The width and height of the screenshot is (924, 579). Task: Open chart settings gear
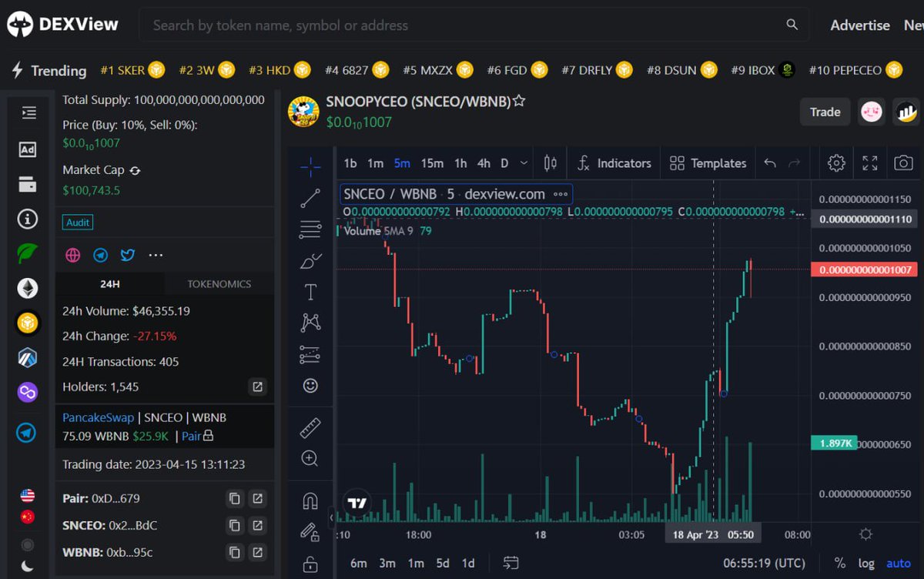click(836, 162)
